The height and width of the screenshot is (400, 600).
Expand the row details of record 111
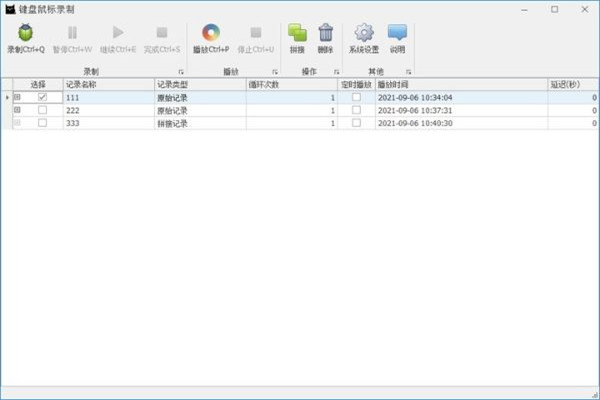tap(17, 97)
